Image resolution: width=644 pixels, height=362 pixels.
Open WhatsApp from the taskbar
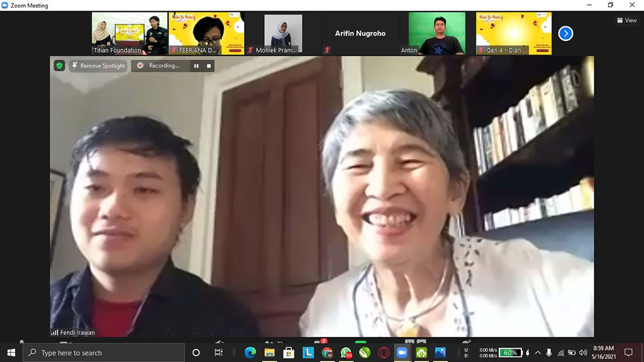[347, 353]
